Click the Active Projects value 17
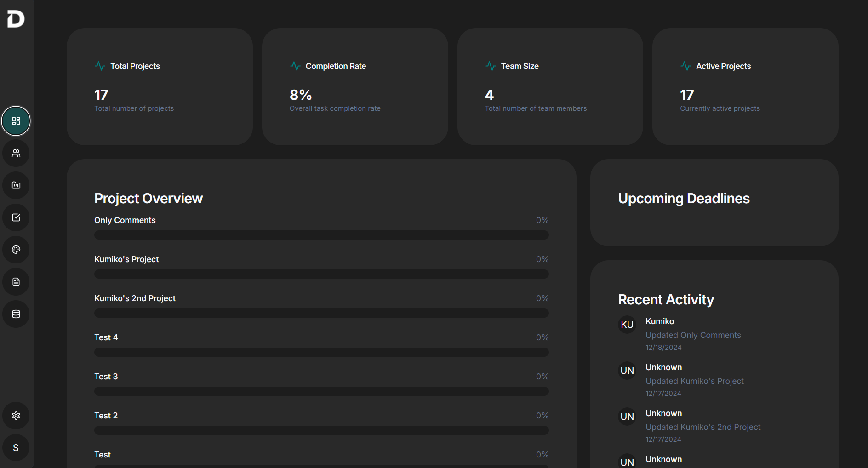 687,95
